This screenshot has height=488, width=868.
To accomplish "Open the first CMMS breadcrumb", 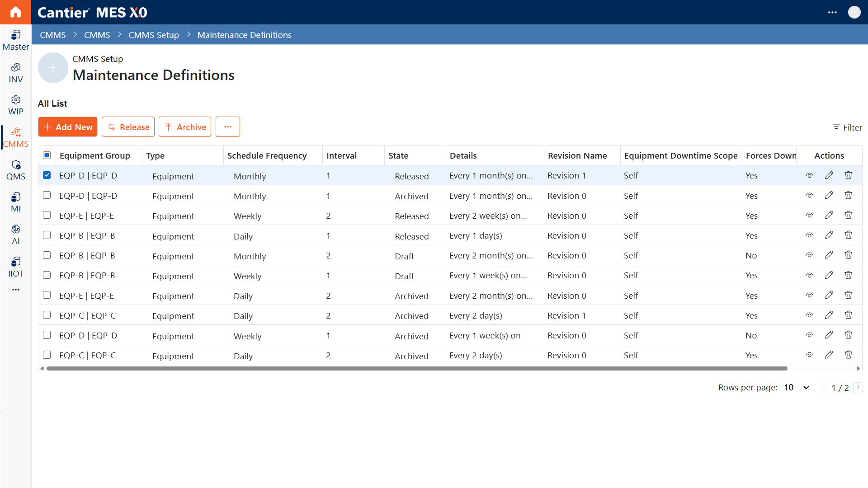I will (53, 35).
